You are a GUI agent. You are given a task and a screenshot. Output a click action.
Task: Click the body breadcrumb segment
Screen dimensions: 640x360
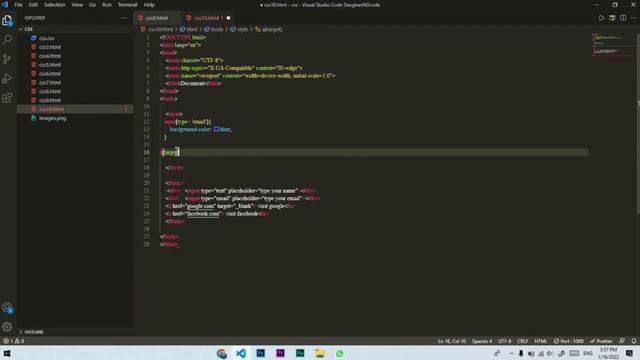click(214, 29)
